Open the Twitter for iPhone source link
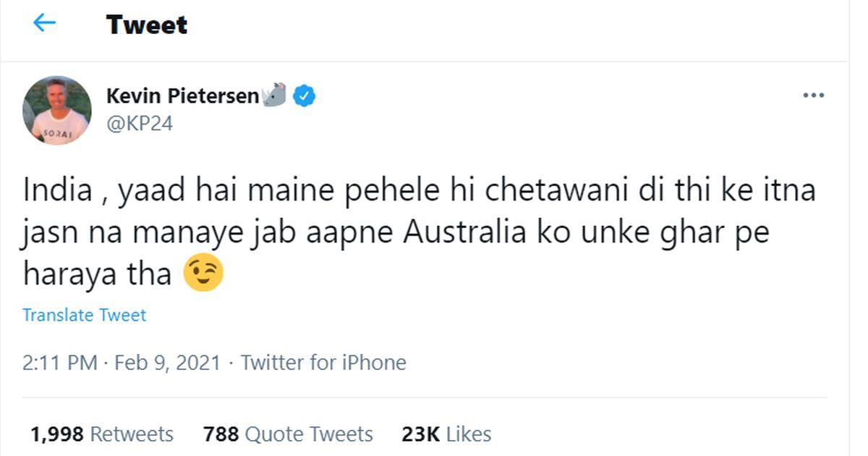The image size is (868, 456). point(323,363)
